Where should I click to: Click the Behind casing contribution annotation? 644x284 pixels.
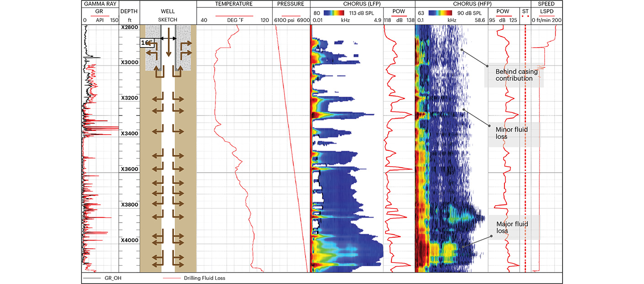[x=516, y=75]
